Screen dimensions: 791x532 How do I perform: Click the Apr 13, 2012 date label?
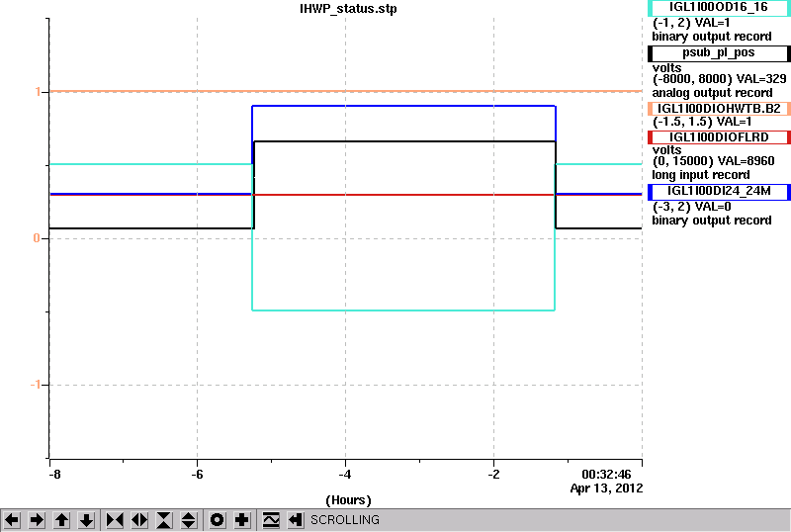(606, 488)
